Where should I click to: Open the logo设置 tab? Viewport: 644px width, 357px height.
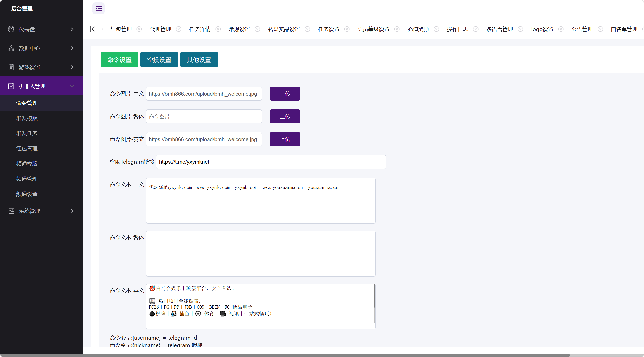point(542,29)
